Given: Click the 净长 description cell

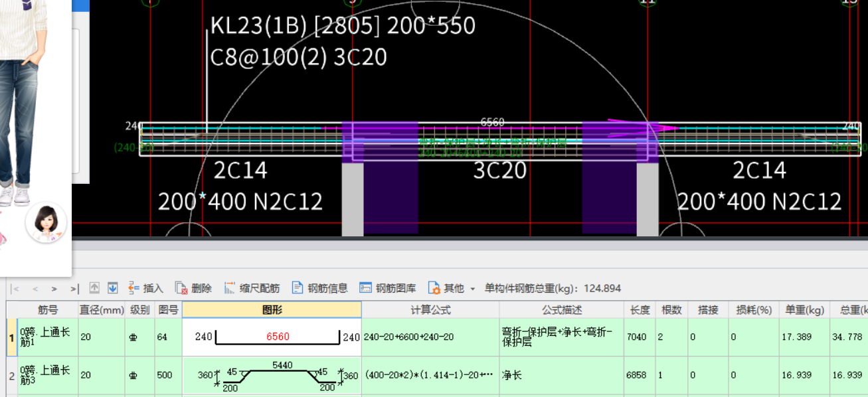Looking at the screenshot, I should (x=561, y=376).
